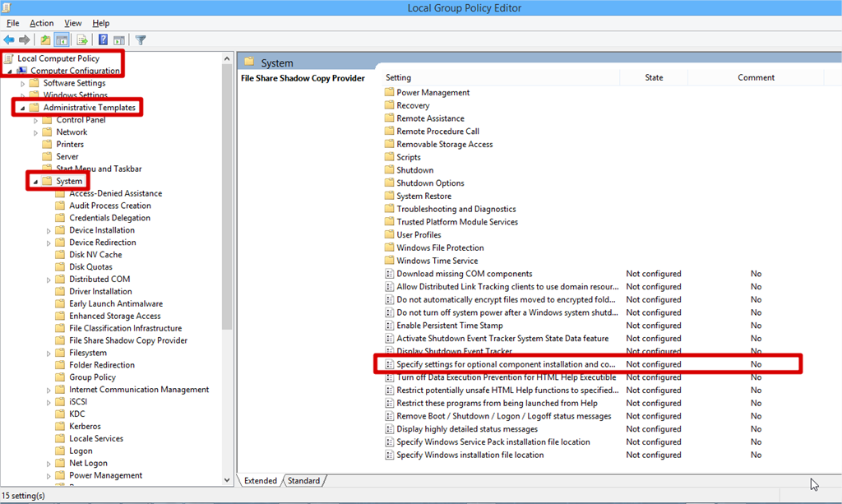Toggle the Show/Hide Action Pane icon
The image size is (842, 504).
click(x=119, y=39)
